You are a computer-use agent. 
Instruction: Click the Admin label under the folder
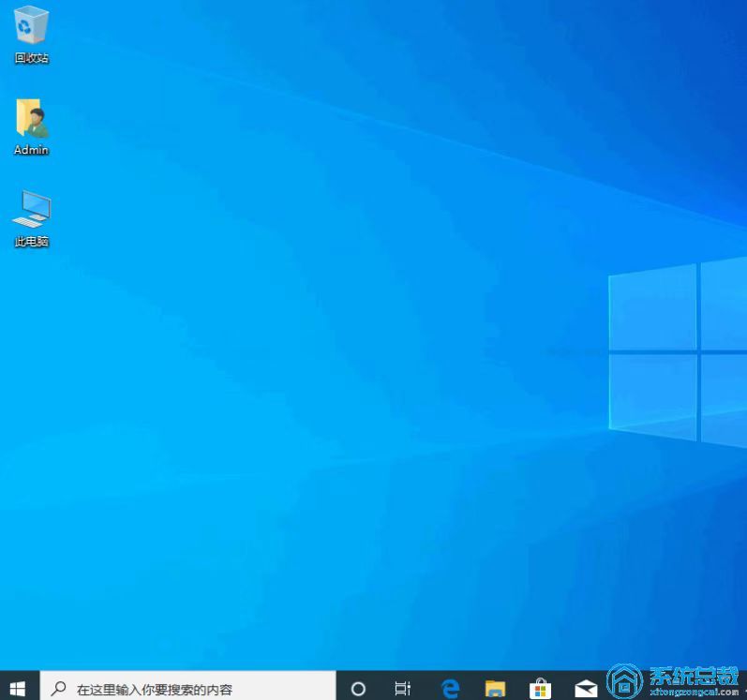(x=31, y=150)
